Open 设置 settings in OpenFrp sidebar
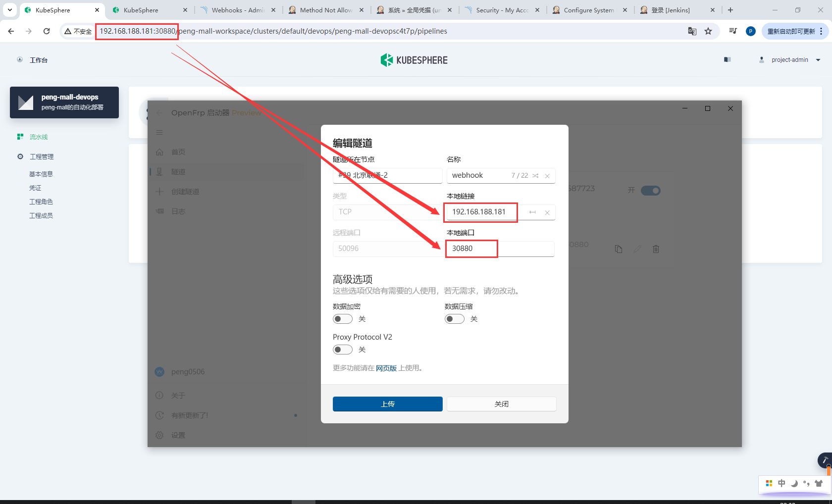The width and height of the screenshot is (832, 504). coord(227,435)
